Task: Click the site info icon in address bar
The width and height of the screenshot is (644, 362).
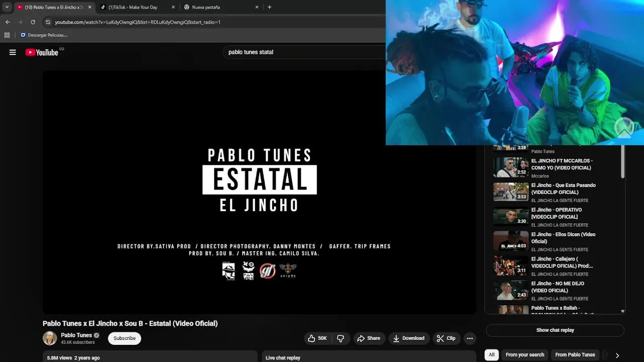Action: [48, 22]
